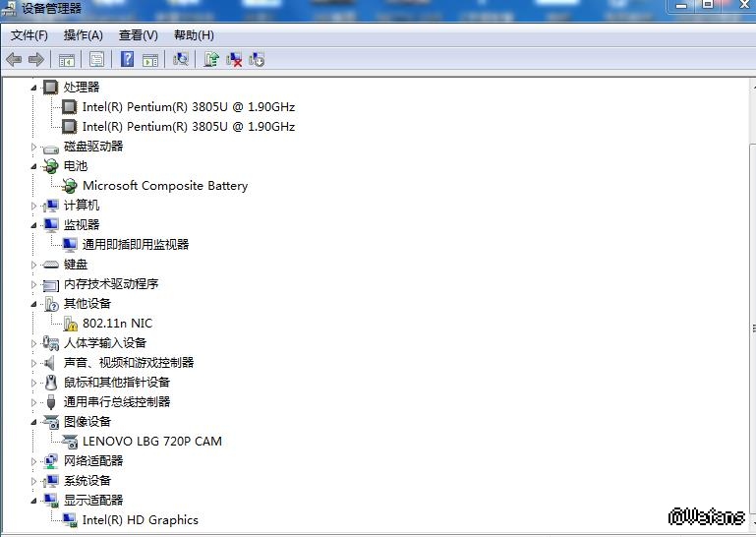Select the 内存技术驱动程序 label
756x537 pixels.
pos(111,284)
